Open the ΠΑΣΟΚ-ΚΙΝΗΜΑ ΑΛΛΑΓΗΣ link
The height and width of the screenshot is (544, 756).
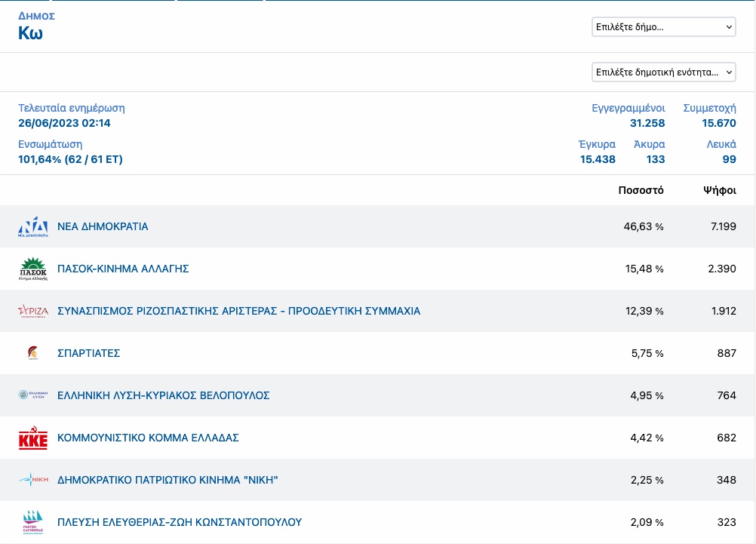point(123,269)
